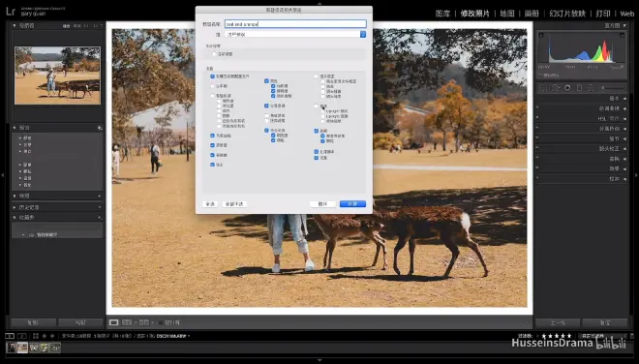Image resolution: width=639 pixels, height=364 pixels.
Task: Select the Red Eye Correction tool icon
Action: (567, 88)
